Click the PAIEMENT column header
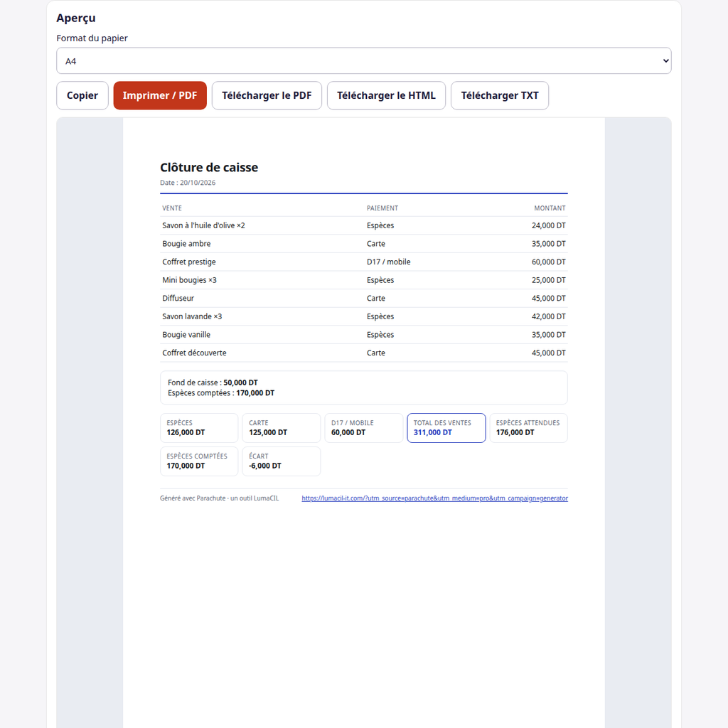Image resolution: width=728 pixels, height=728 pixels. pyautogui.click(x=382, y=208)
